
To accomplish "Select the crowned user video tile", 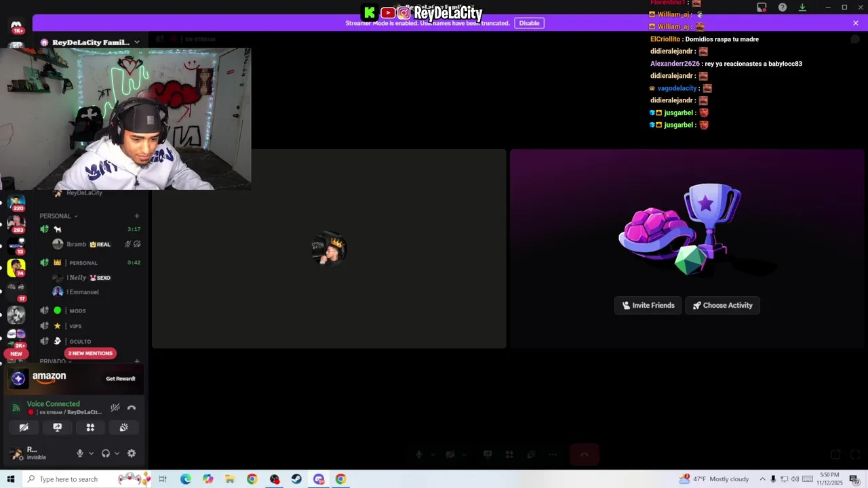I will (x=329, y=249).
